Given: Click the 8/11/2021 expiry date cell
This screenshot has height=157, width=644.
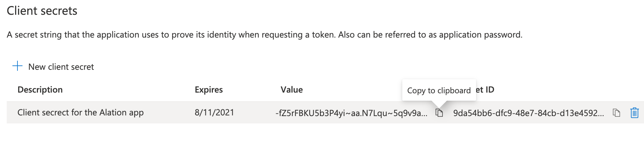Looking at the screenshot, I should pyautogui.click(x=214, y=112).
